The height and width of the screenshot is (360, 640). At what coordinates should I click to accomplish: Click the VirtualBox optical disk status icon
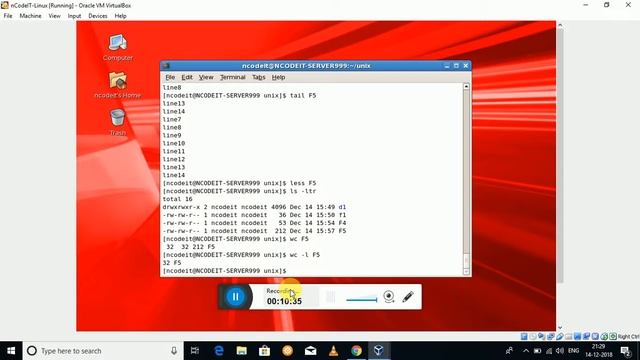click(x=533, y=336)
